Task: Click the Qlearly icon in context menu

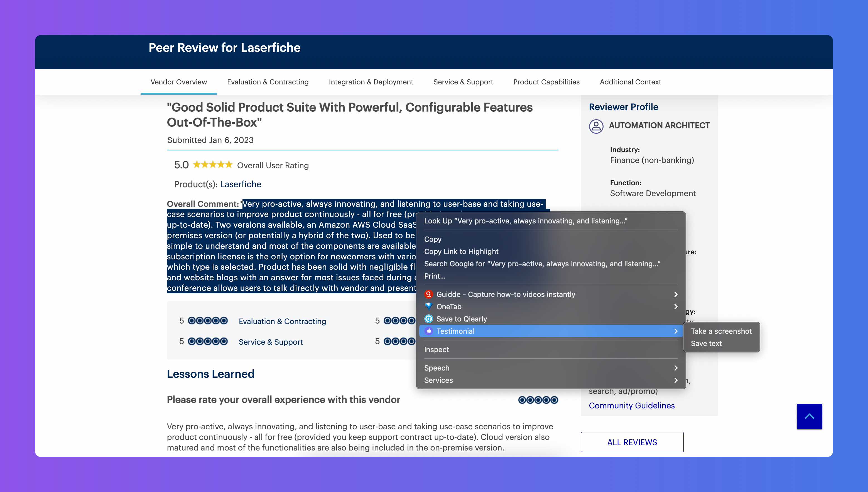Action: (428, 319)
